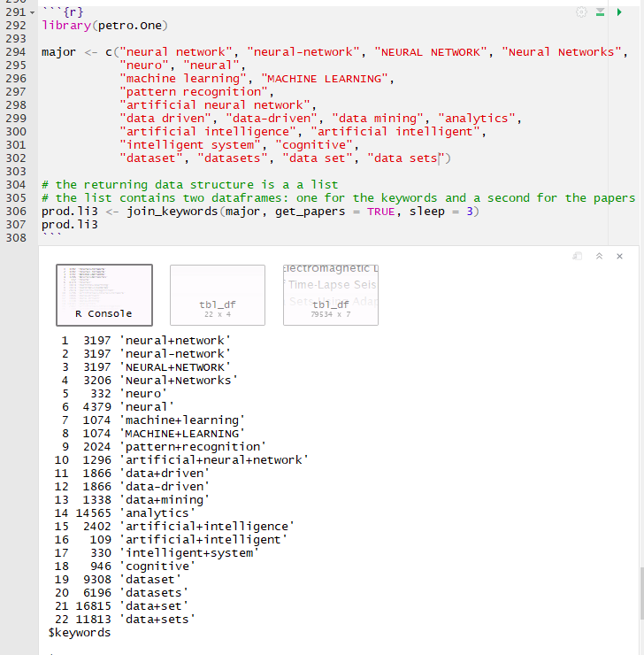Open the tbl_df 22 x 4 output

pyautogui.click(x=218, y=295)
